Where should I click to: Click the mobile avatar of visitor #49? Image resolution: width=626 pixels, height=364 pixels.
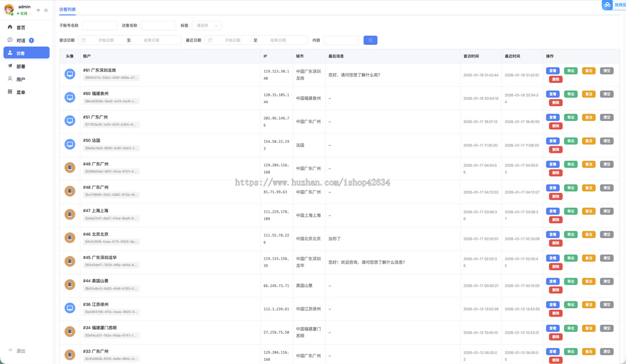[69, 168]
